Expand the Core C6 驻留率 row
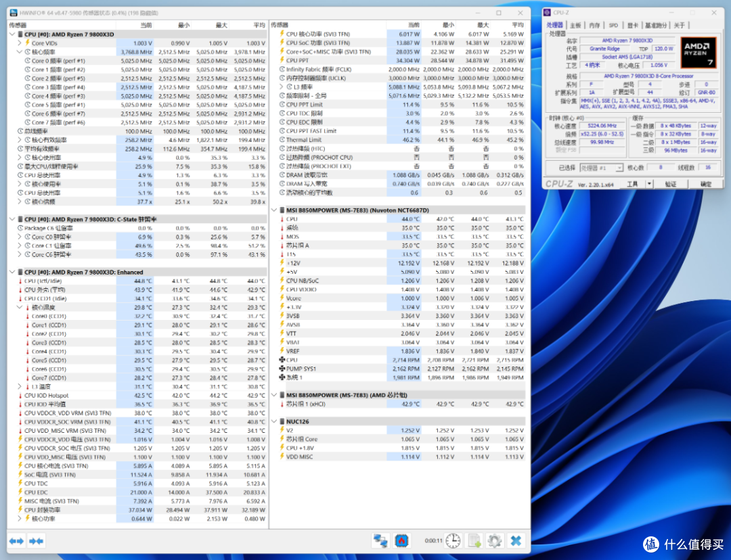 20,254
